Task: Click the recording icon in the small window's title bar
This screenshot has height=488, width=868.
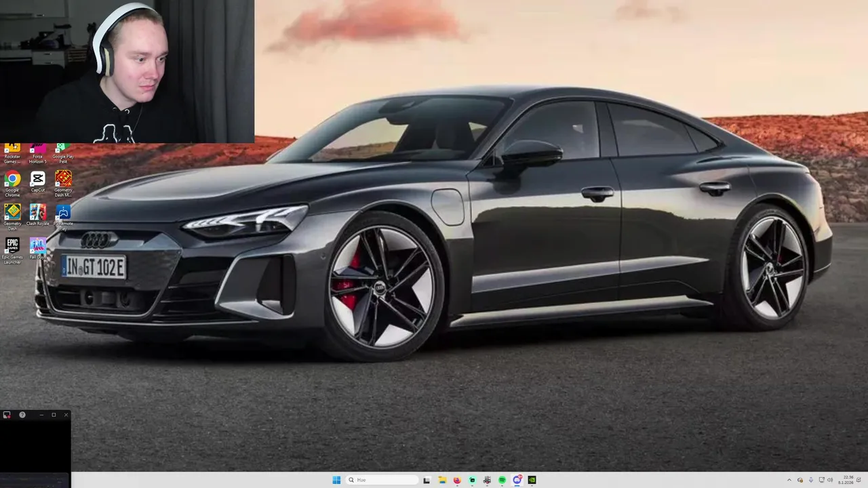Action: point(7,415)
